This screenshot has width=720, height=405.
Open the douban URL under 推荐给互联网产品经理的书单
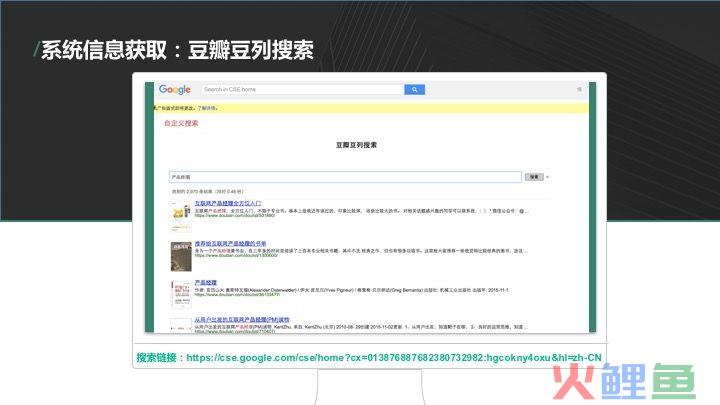click(236, 255)
